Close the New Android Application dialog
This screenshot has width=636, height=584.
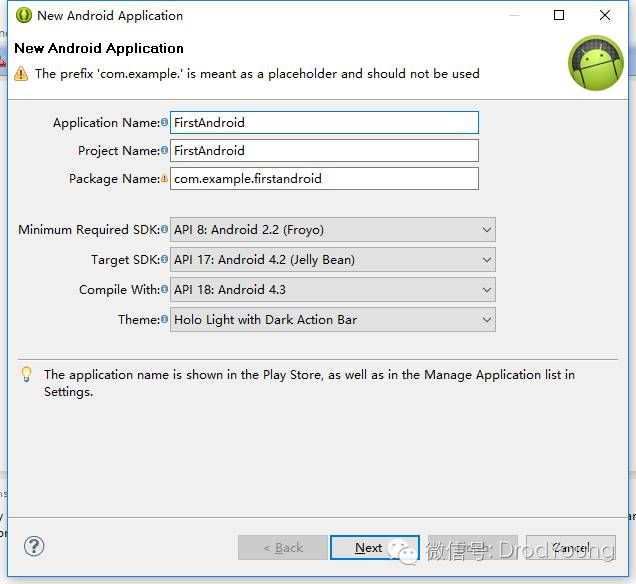(605, 15)
